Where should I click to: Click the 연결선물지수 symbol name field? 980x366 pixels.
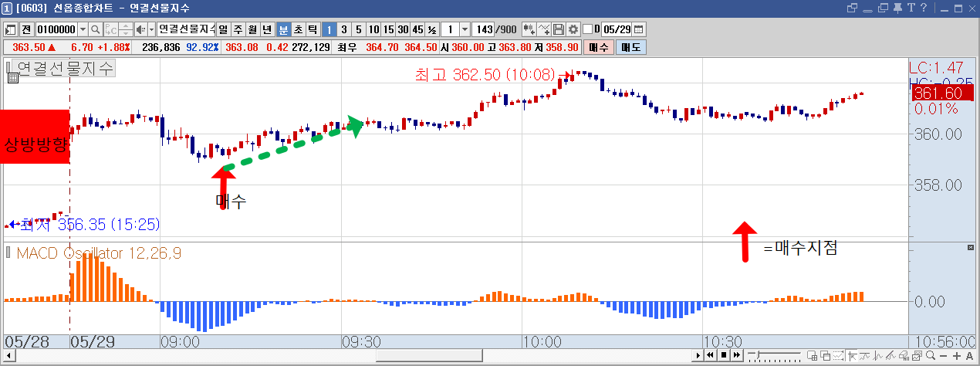(186, 29)
